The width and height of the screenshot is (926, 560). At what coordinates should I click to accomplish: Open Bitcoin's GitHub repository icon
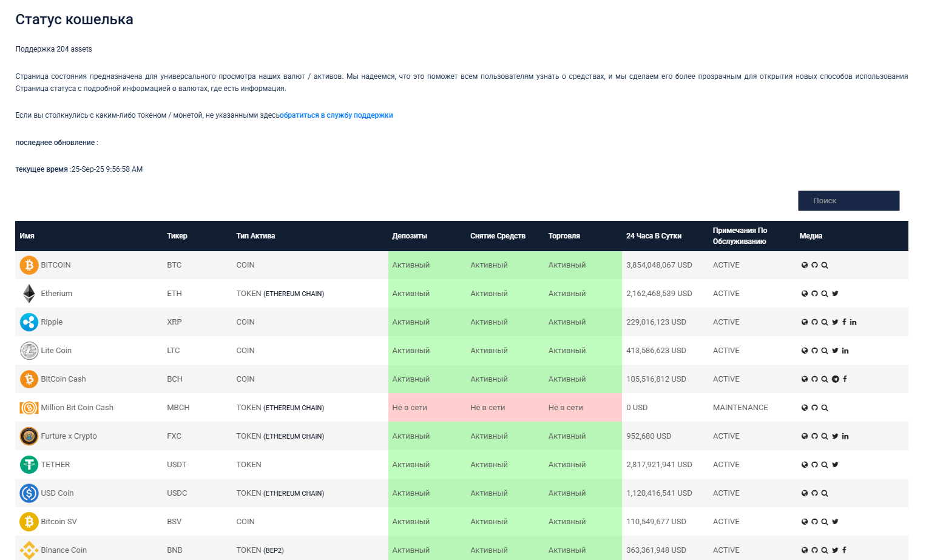tap(814, 265)
